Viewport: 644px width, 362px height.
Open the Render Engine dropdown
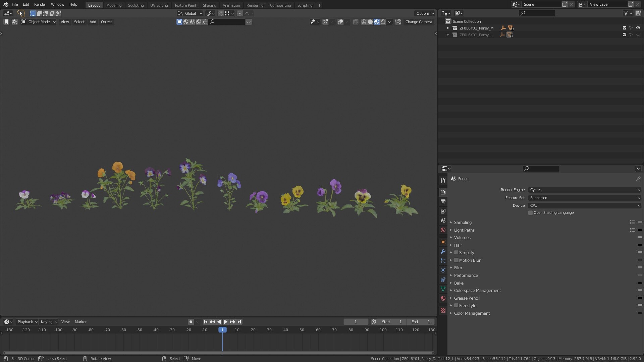tap(585, 190)
